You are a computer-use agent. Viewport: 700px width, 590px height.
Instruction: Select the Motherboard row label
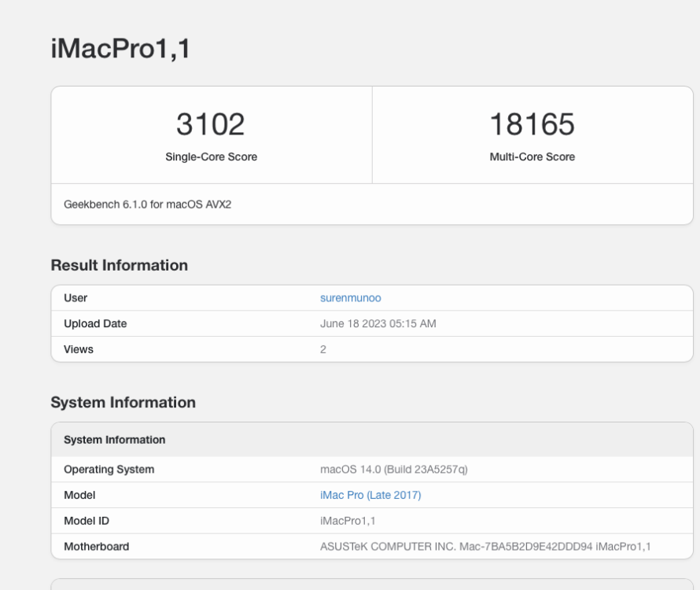click(x=97, y=547)
